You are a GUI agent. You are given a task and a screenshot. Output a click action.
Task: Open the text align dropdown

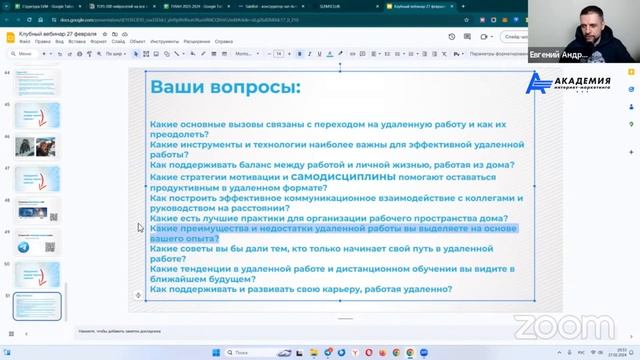point(376,54)
